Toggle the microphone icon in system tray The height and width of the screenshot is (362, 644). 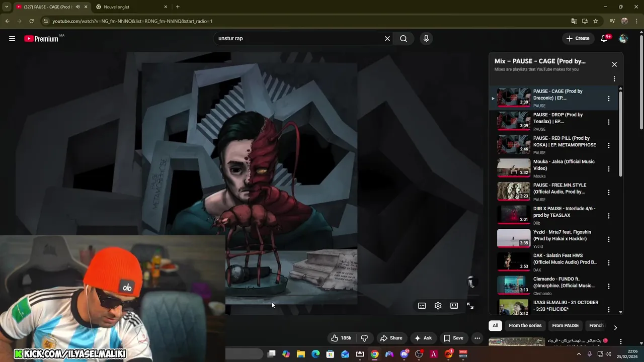[x=590, y=354]
